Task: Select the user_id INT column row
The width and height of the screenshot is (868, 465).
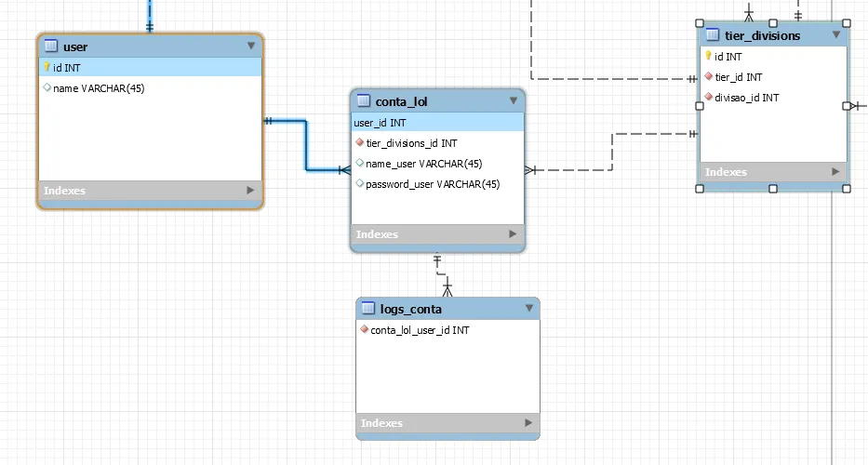Action: click(x=437, y=123)
